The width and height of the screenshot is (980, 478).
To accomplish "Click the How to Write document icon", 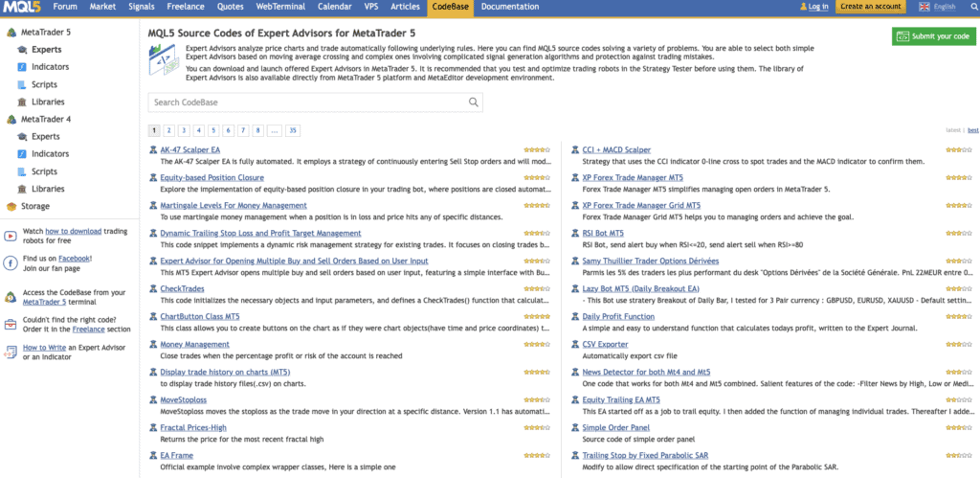I will 11,352.
